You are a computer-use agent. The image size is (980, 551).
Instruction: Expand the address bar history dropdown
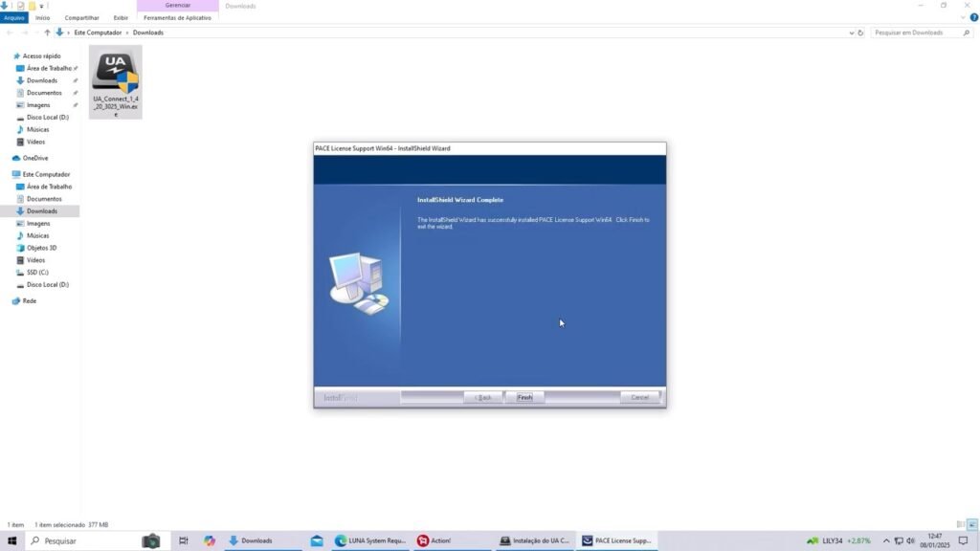pos(851,33)
